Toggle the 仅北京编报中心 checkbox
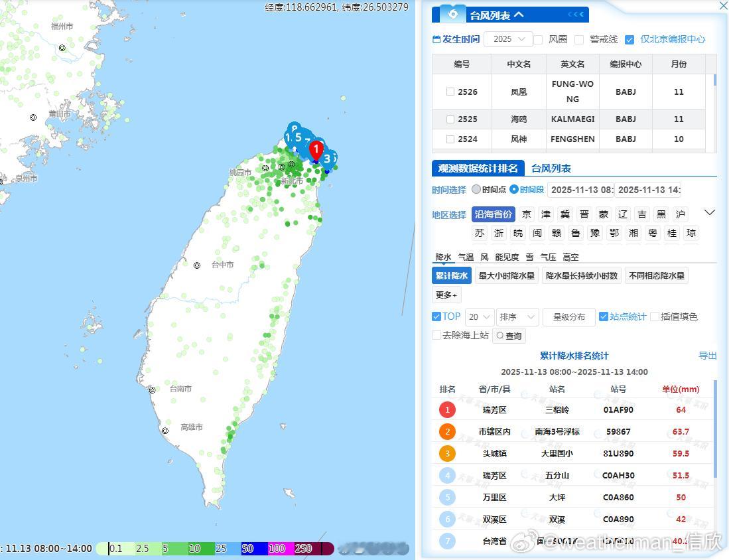 630,40
